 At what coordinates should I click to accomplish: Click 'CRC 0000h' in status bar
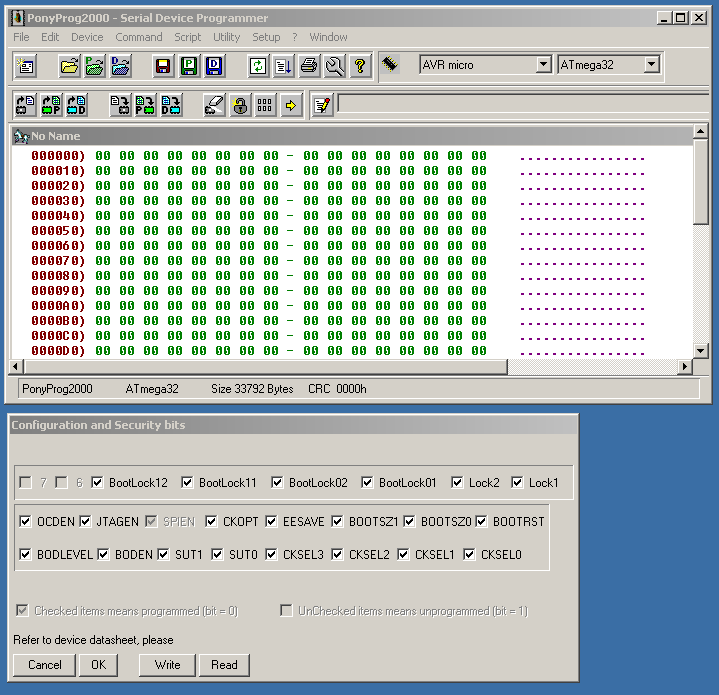(x=337, y=389)
